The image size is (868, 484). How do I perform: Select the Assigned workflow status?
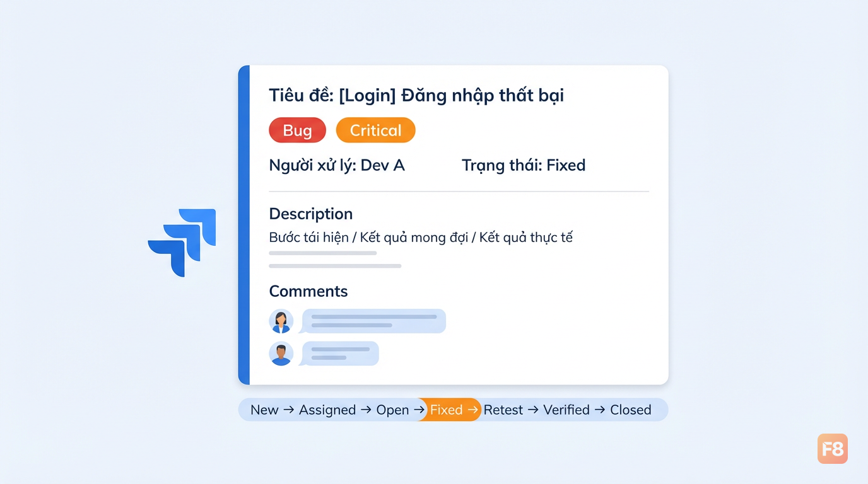(x=327, y=410)
